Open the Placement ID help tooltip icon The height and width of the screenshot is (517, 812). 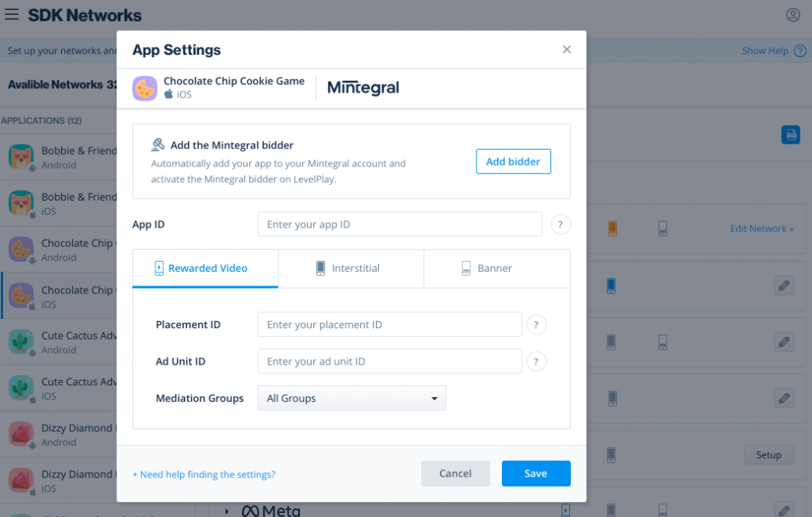536,324
